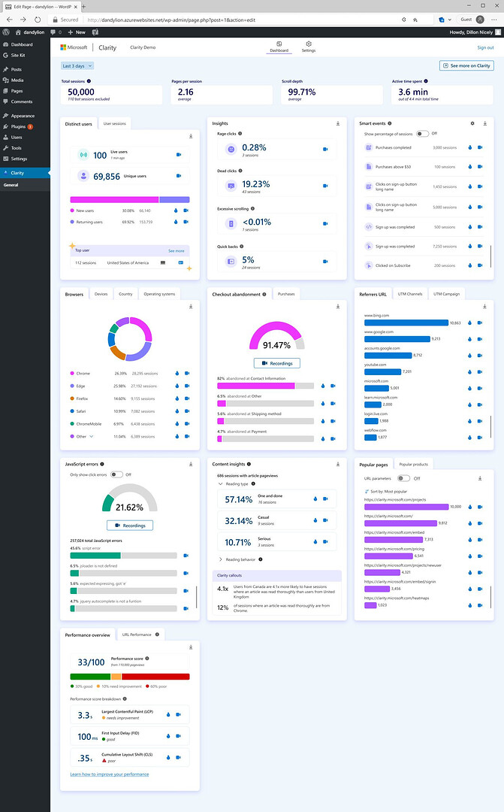Open Smart events settings gear
Image resolution: width=504 pixels, height=812 pixels.
point(472,123)
